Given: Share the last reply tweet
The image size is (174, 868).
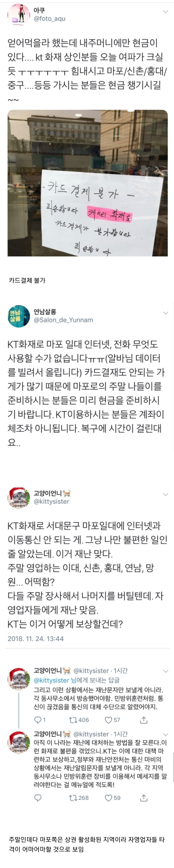Looking at the screenshot, I should click(x=144, y=798).
